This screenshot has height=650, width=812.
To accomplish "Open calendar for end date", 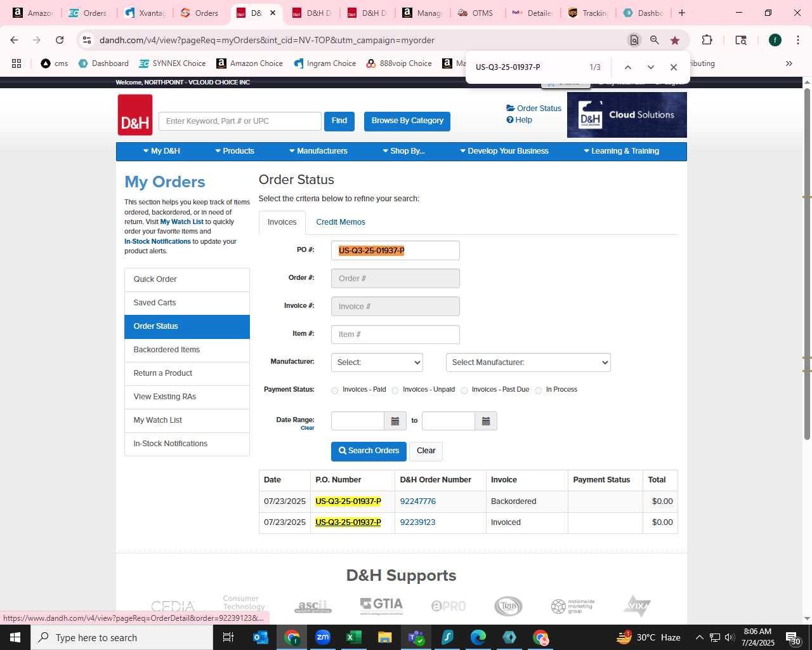I will pyautogui.click(x=486, y=421).
